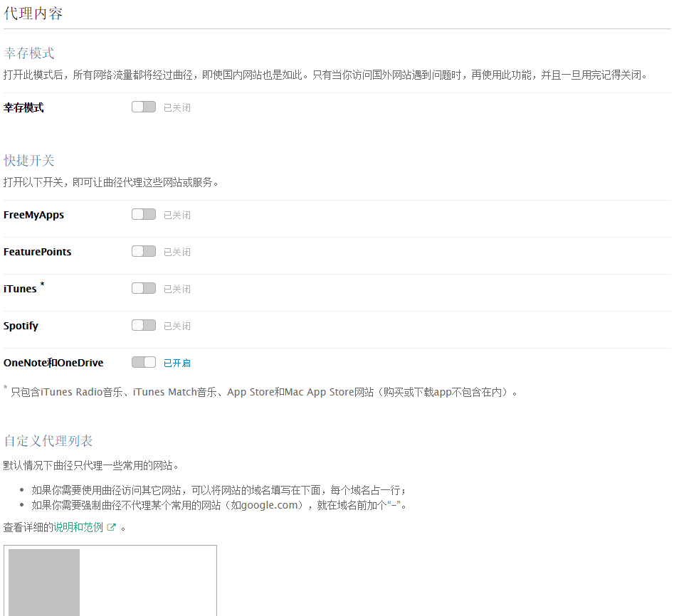Disable the OneNote和OneDrive toggle
Screen dimensions: 674x616
[x=143, y=362]
